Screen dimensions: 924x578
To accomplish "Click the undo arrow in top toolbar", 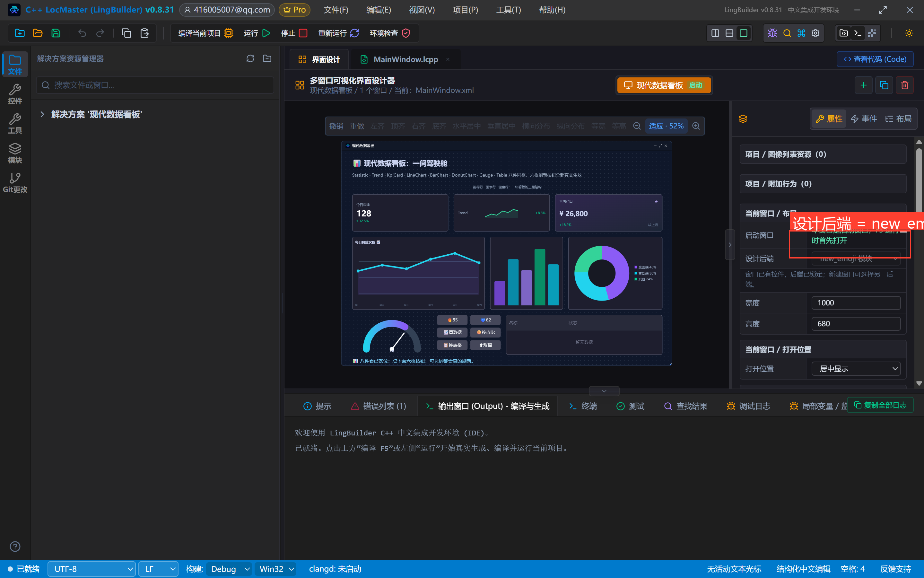I will pos(82,33).
